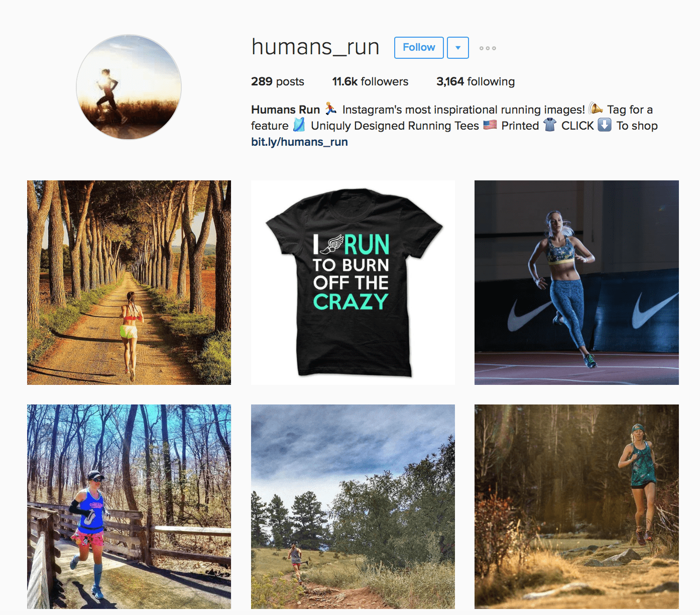Click the megaphone emoji in bio
700x615 pixels.
(596, 109)
